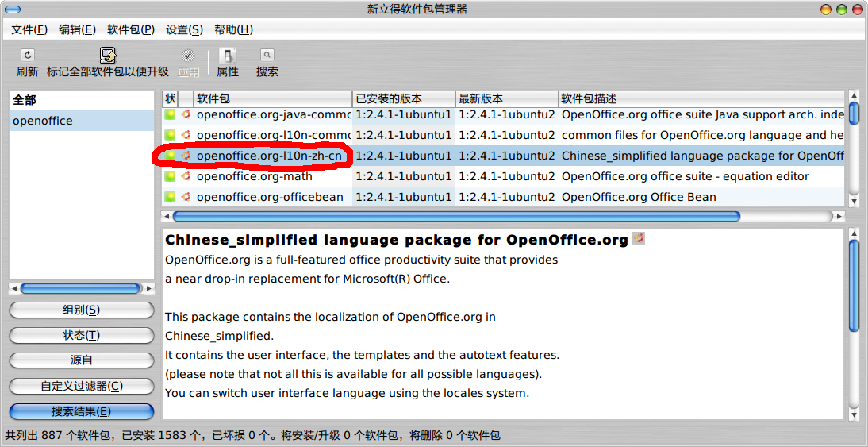Click 标记全部软件包以便升级 toolbar icon
The width and height of the screenshot is (868, 447).
(108, 55)
